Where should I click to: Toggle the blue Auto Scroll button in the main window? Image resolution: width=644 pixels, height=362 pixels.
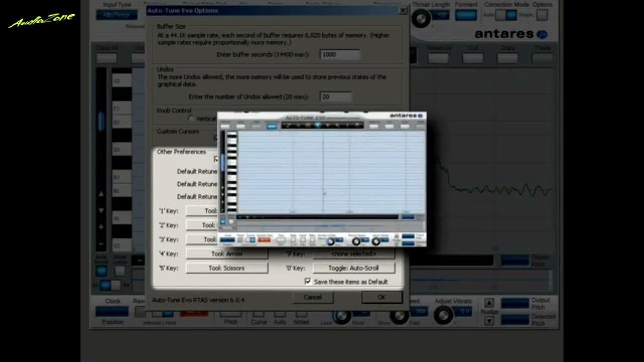coord(101,271)
